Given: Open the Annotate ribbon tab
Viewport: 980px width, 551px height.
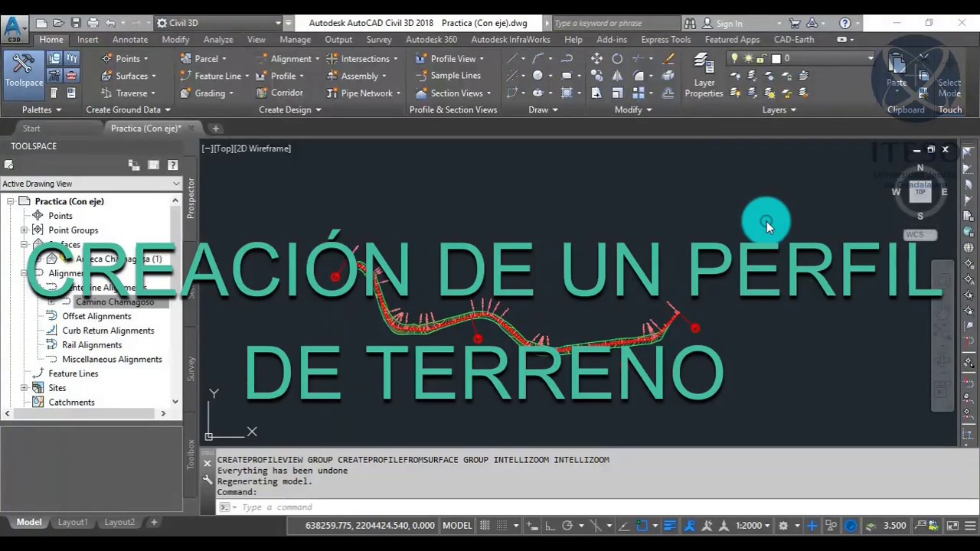Looking at the screenshot, I should click(x=130, y=40).
